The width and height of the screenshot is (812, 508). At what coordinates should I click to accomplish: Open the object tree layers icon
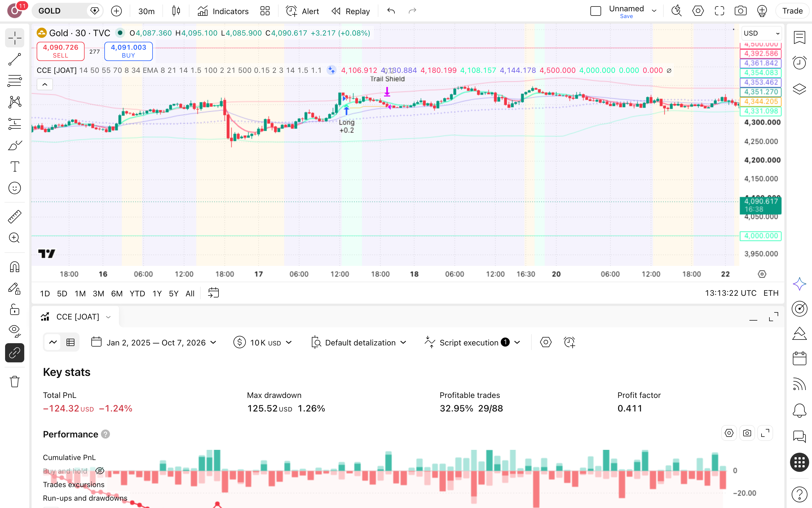(x=800, y=89)
